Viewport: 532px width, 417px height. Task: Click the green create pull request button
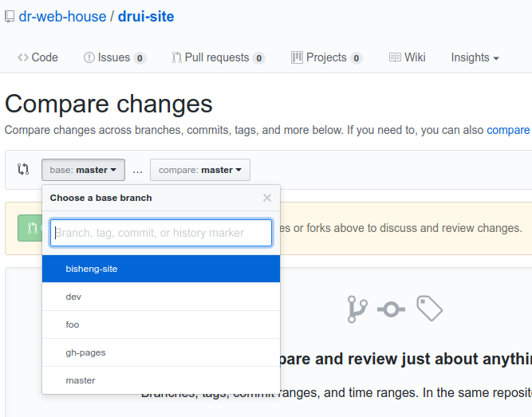coord(30,228)
